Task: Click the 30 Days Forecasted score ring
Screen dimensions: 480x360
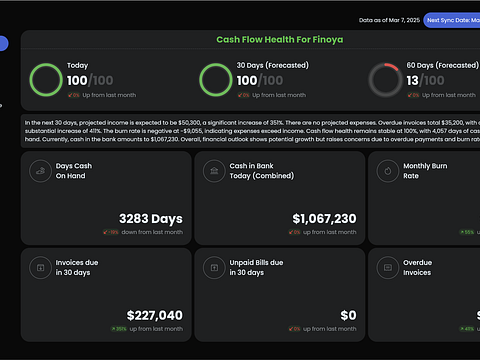Action: click(216, 80)
